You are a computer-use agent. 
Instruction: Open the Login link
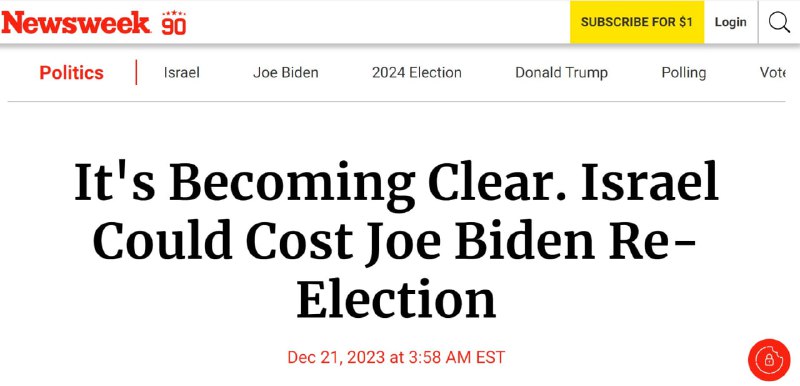pos(731,22)
